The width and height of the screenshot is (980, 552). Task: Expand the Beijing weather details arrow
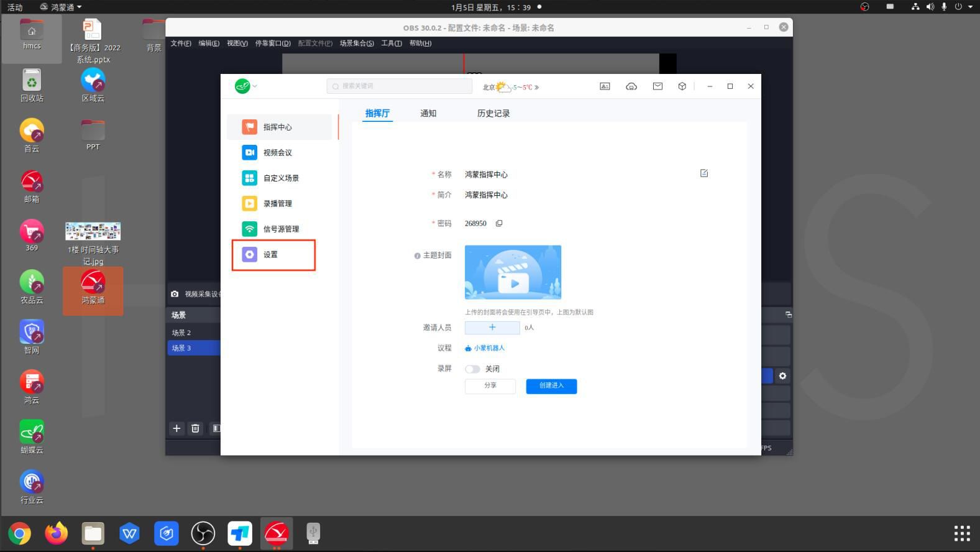point(537,88)
